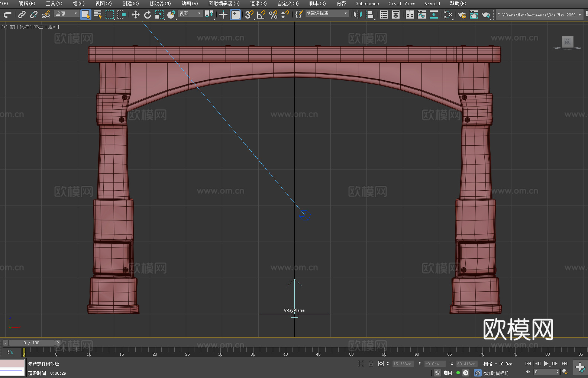Show the Ribbon toggle icon
Screen dimensions: 588x378
[x=410, y=14]
